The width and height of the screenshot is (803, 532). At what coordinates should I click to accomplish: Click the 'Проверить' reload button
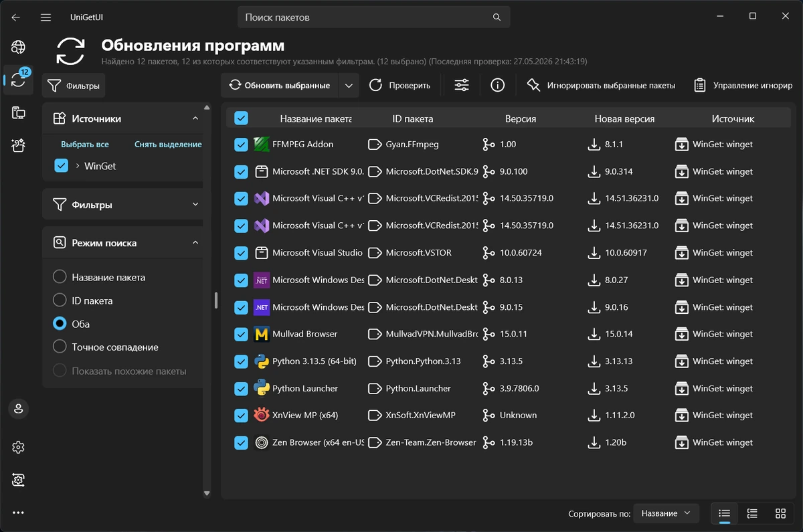pyautogui.click(x=400, y=85)
